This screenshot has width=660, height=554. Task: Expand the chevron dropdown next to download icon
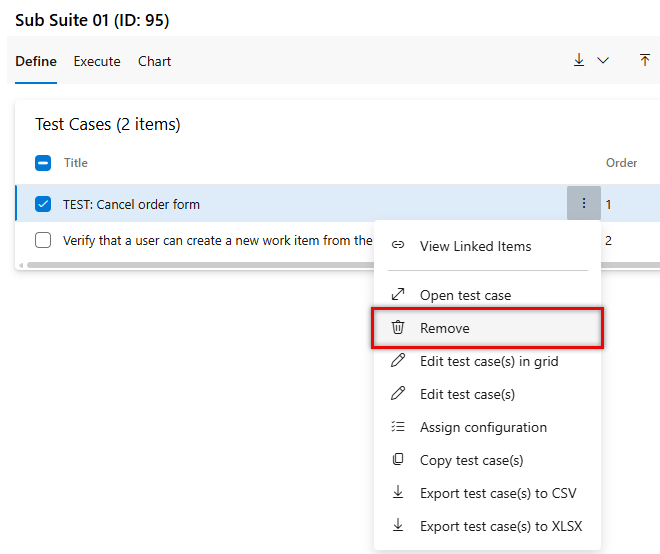[603, 61]
